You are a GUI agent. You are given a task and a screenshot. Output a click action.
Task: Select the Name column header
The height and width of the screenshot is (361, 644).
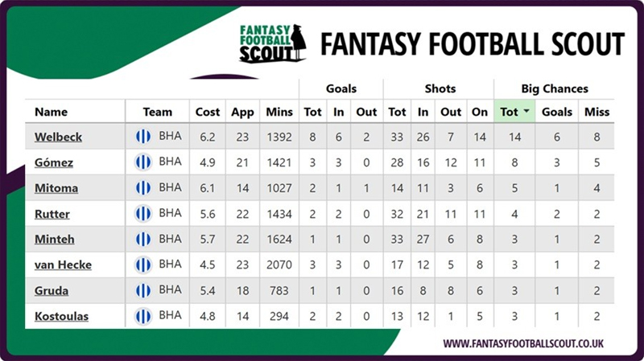(52, 113)
